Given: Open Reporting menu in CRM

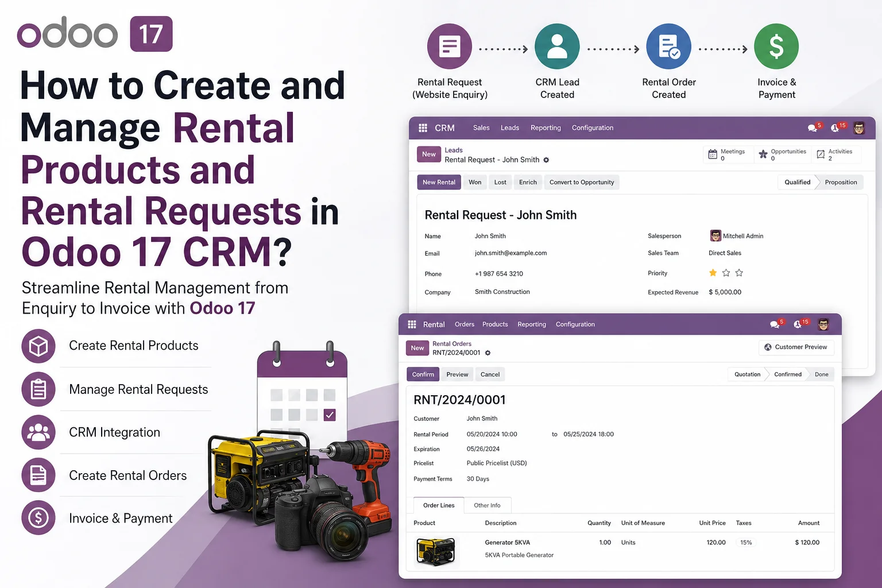Looking at the screenshot, I should (x=546, y=128).
